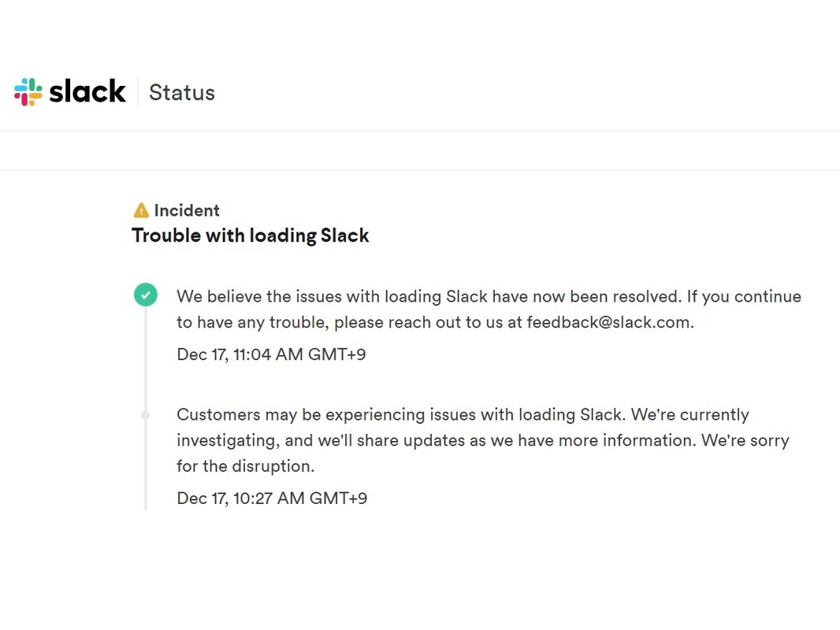Click the vertical divider between logo and Status

(x=138, y=93)
